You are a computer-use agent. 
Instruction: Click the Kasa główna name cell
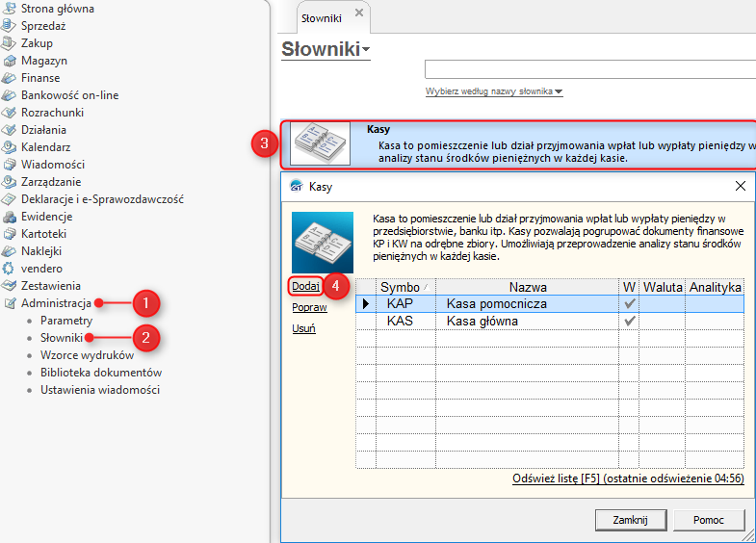tap(528, 321)
